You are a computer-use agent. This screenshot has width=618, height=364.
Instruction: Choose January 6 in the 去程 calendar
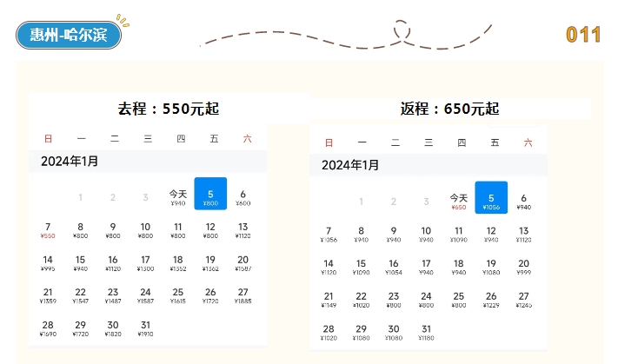click(243, 197)
